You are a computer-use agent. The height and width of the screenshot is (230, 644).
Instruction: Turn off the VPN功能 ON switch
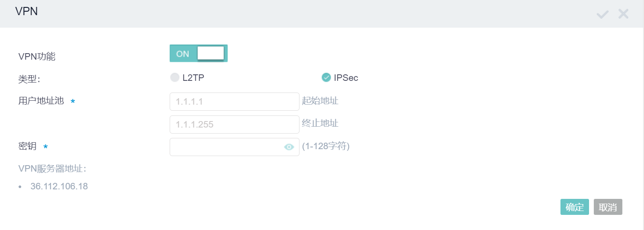[x=198, y=53]
